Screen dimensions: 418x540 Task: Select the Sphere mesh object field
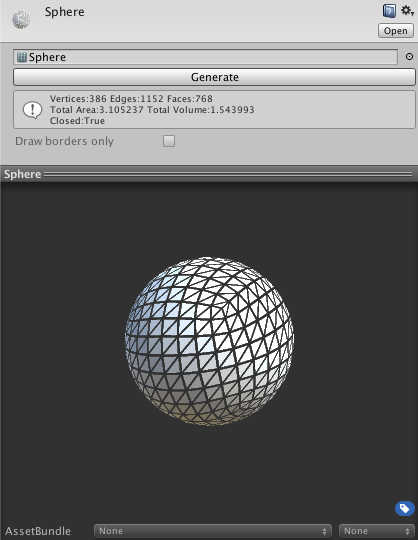pos(205,57)
